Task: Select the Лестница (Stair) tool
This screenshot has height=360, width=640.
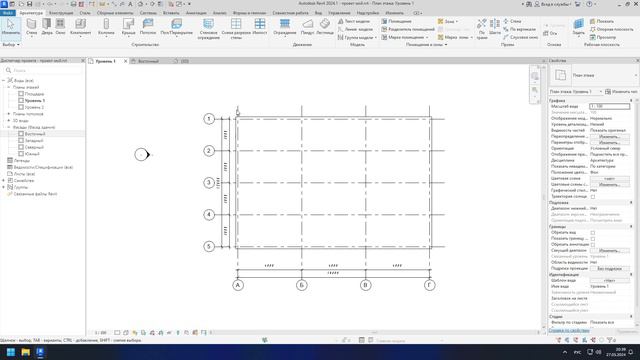Action: (x=325, y=27)
